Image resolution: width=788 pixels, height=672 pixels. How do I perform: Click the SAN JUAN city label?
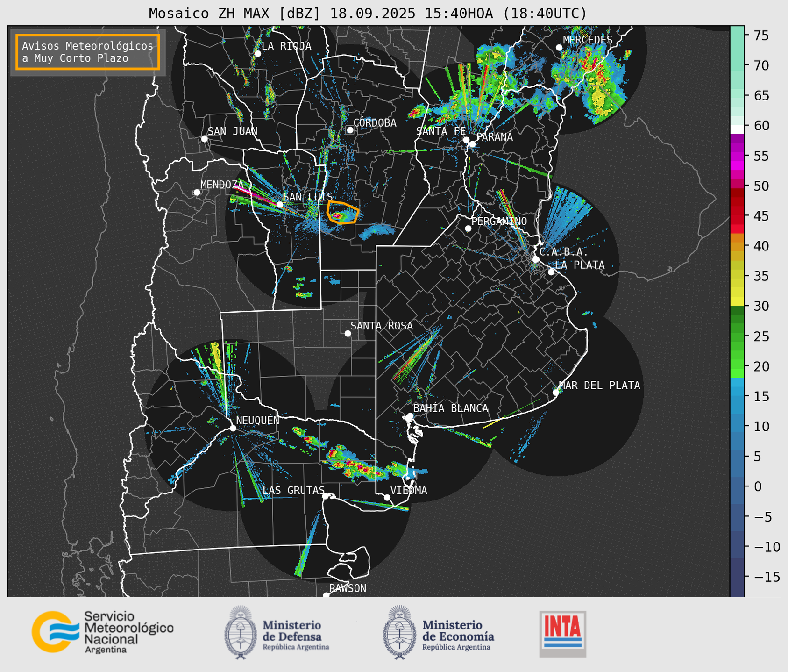pos(233,131)
